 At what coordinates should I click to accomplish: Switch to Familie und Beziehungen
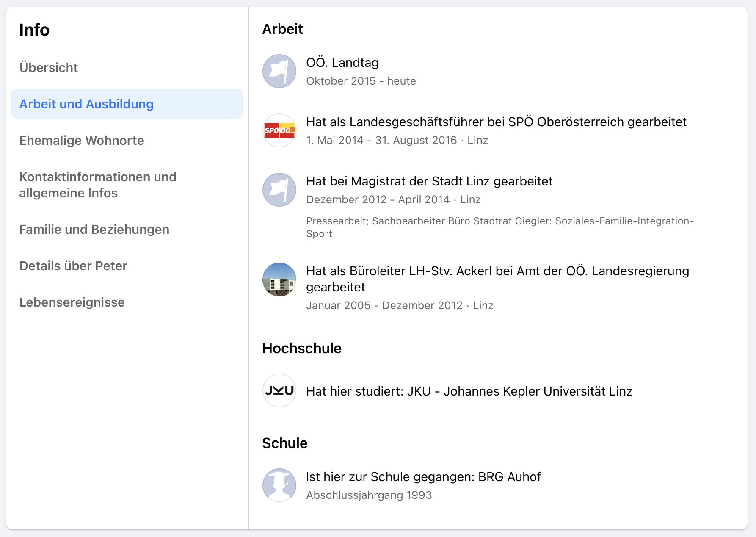tap(127, 229)
